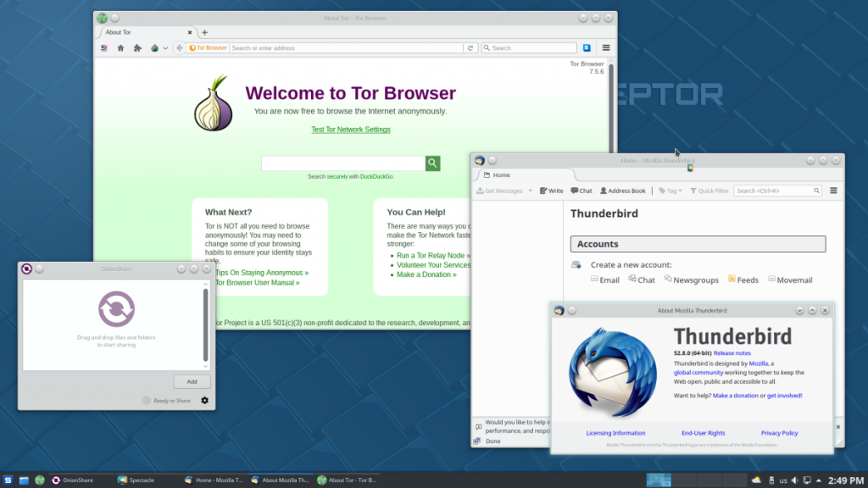This screenshot has width=868, height=488.
Task: Expand the Get Messages dropdown arrow
Action: pos(531,191)
